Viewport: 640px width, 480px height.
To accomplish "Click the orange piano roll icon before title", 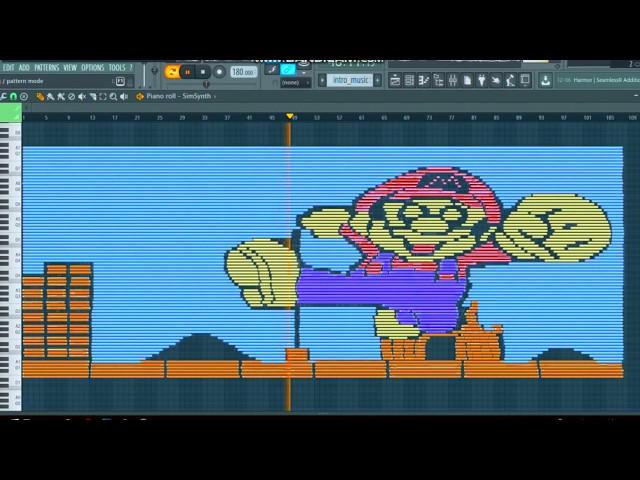I will pyautogui.click(x=140, y=96).
